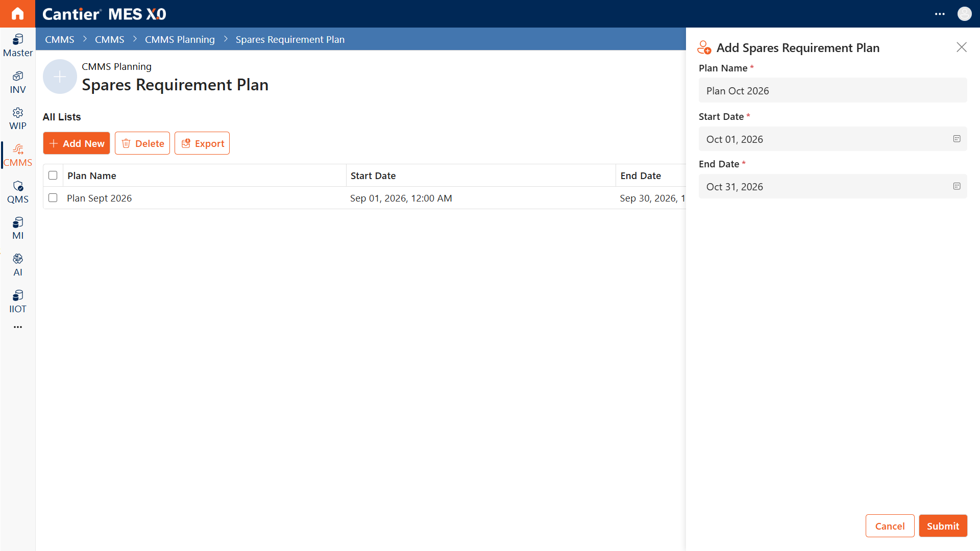
Task: Select the CMMS module in sidebar
Action: [x=18, y=156]
